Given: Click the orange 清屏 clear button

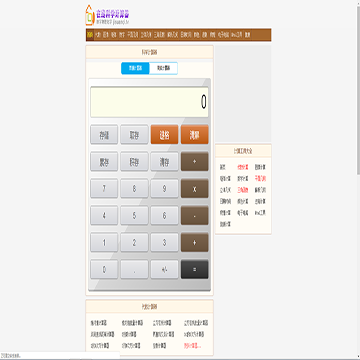Looking at the screenshot, I should [x=195, y=135].
